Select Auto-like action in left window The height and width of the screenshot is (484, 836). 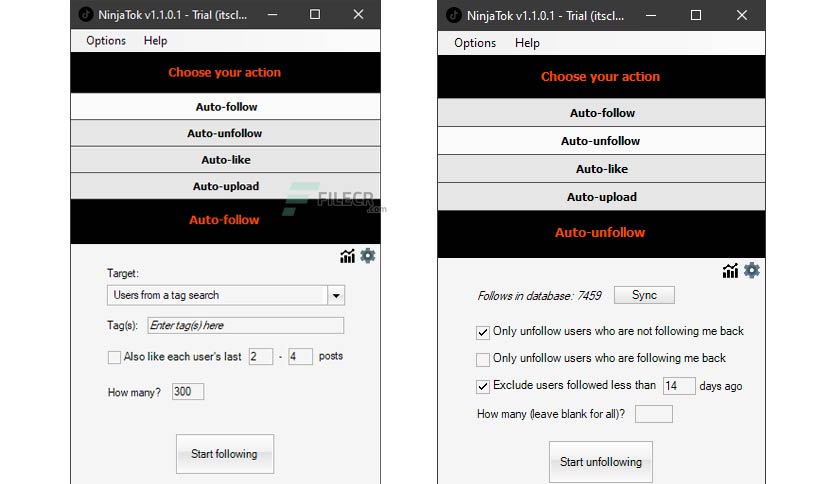click(226, 160)
